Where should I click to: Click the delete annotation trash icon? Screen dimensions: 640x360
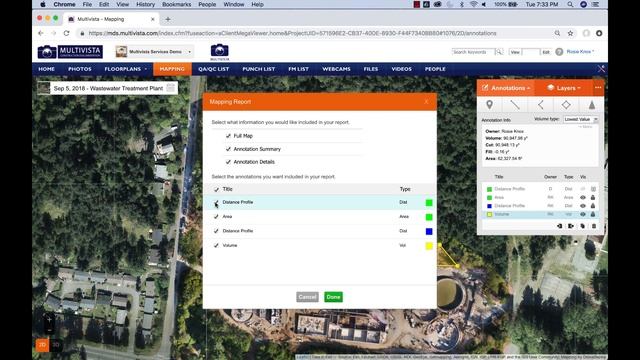(594, 226)
